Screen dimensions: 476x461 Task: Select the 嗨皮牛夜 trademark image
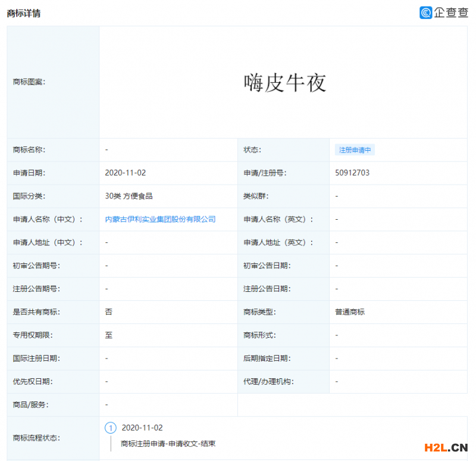click(284, 82)
